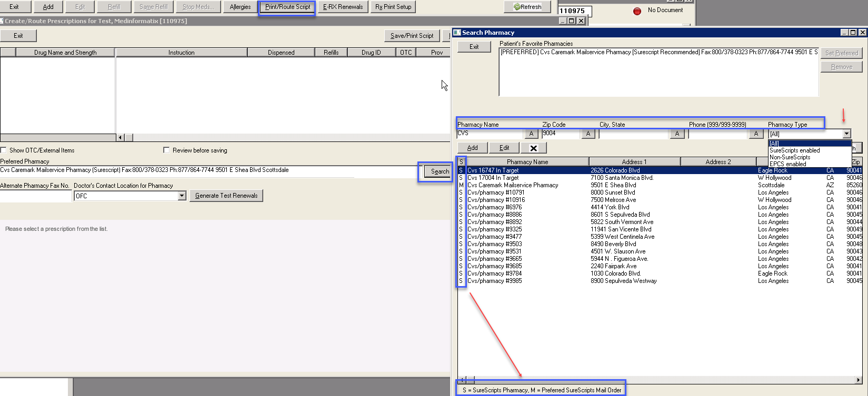Click the A button next to City, State field
This screenshot has width=868, height=396.
677,134
